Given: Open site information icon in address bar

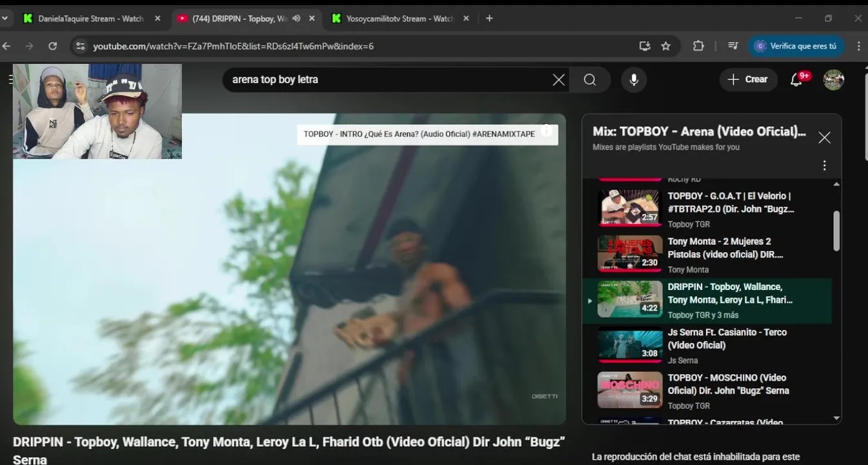Looking at the screenshot, I should 80,46.
